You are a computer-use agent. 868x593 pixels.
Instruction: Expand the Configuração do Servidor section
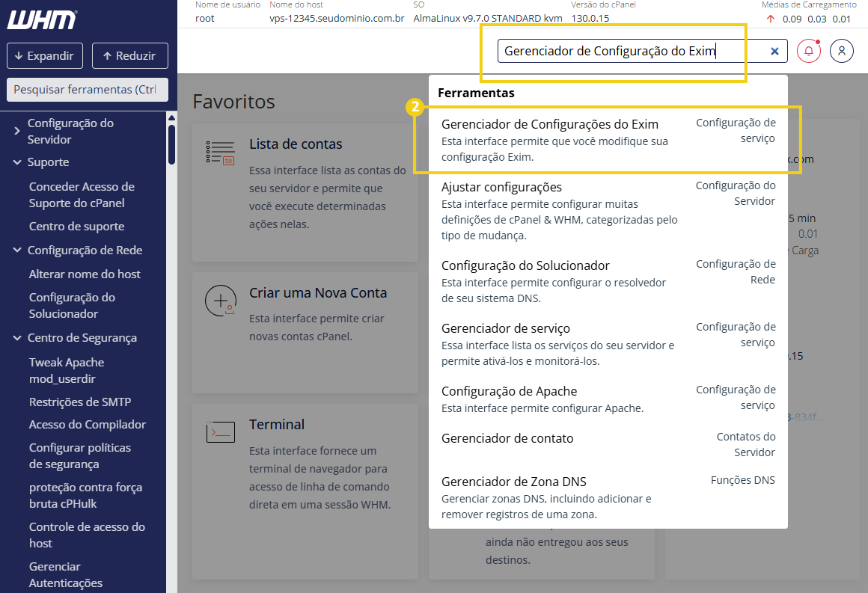click(71, 130)
